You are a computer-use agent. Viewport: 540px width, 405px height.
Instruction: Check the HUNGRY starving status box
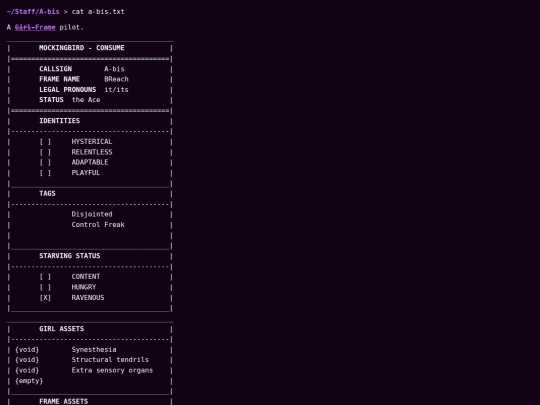pos(45,287)
